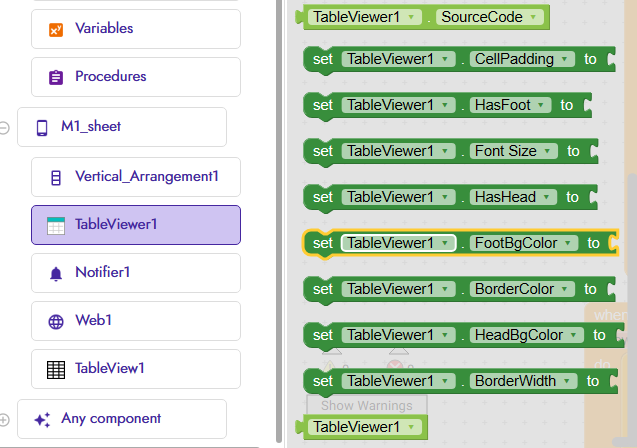The width and height of the screenshot is (637, 448).
Task: Click the set BorderColor block
Action: pyautogui.click(x=322, y=289)
